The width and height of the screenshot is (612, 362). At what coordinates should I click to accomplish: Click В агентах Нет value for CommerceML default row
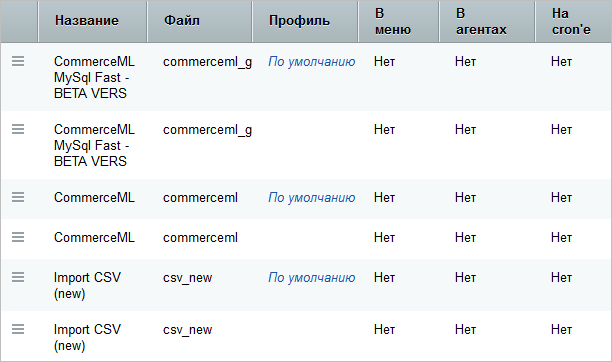(x=465, y=198)
